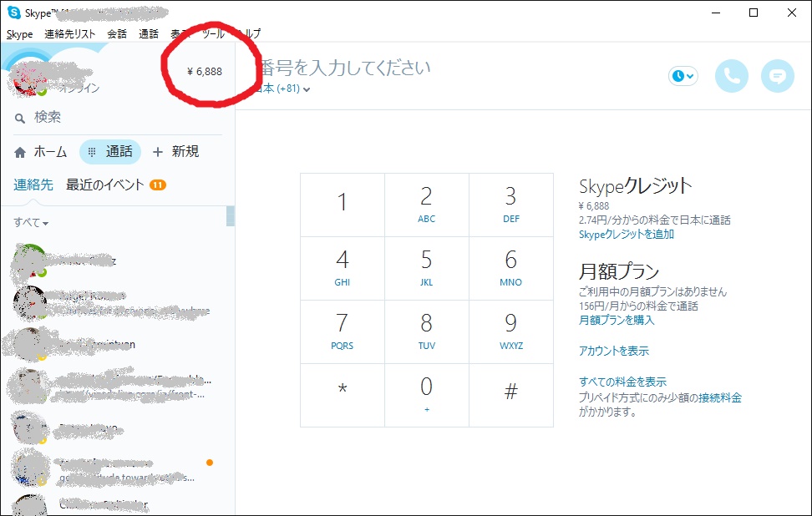Open the Skype menu
The height and width of the screenshot is (516, 812).
coord(20,34)
